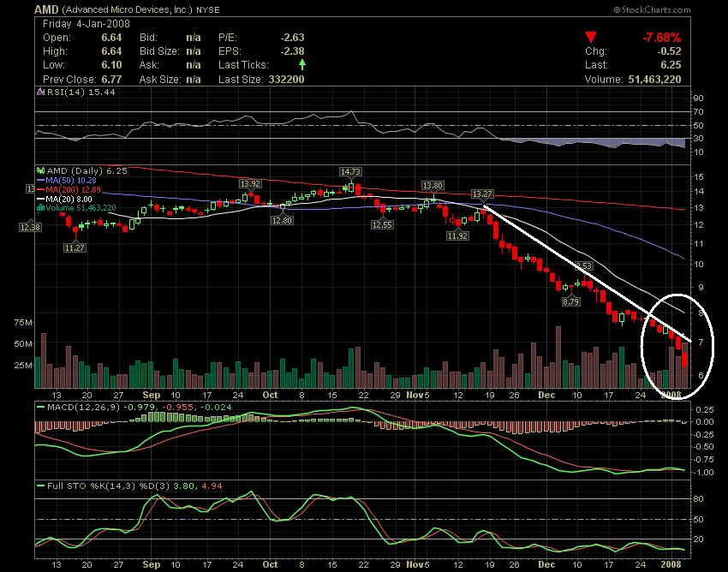
Task: Click the 12.55 price label on chart
Action: pyautogui.click(x=382, y=224)
